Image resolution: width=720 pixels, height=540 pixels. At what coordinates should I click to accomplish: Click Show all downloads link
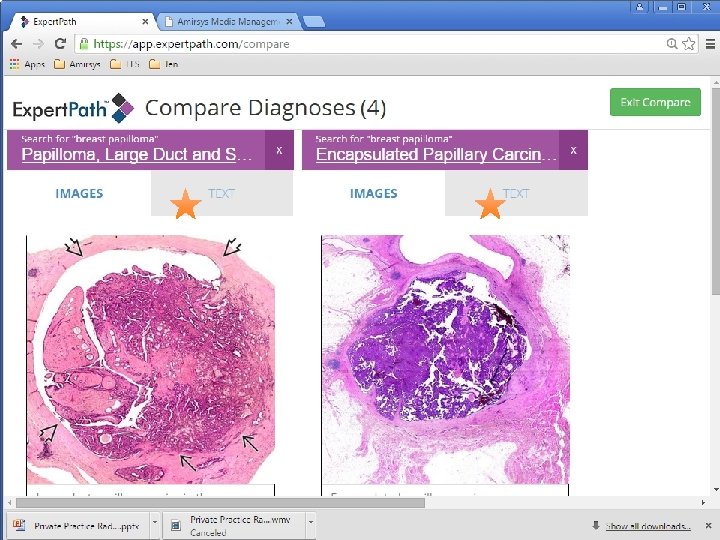pyautogui.click(x=648, y=526)
